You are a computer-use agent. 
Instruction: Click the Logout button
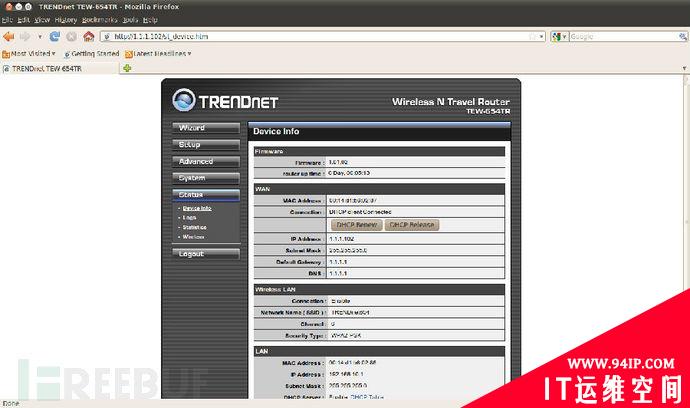coord(206,254)
